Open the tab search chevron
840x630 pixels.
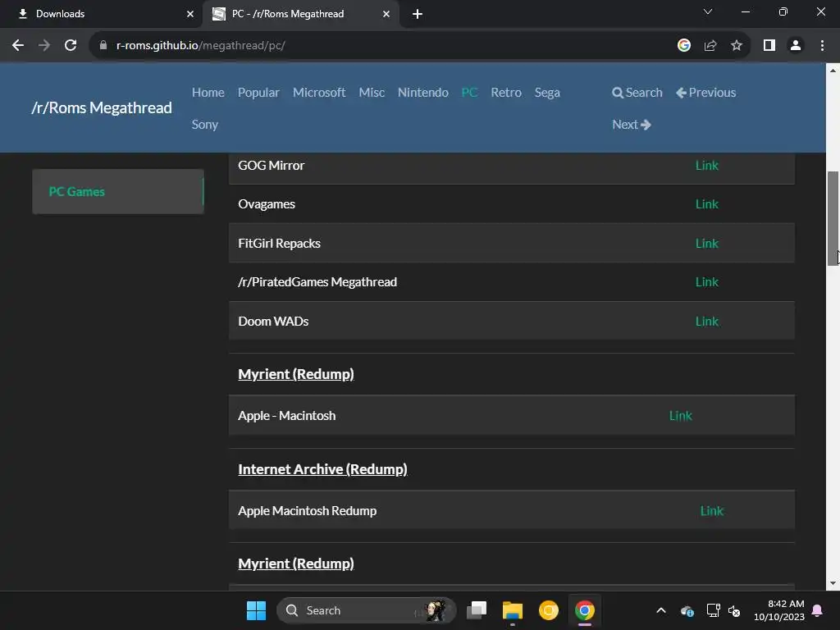click(708, 11)
